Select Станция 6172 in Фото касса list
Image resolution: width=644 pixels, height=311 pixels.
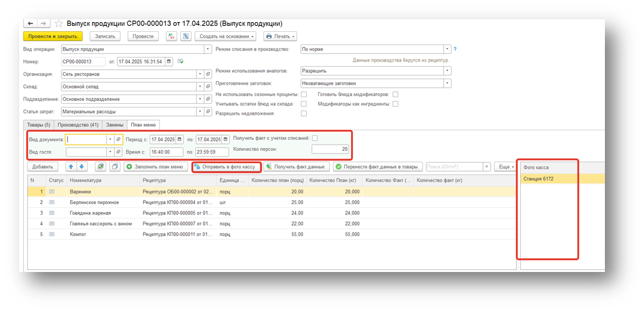click(x=562, y=179)
